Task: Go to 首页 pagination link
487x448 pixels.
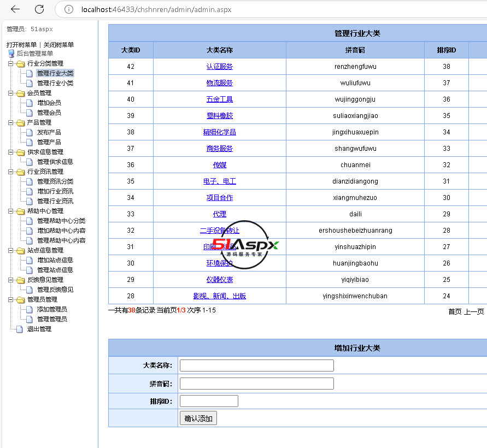Action: 455,312
